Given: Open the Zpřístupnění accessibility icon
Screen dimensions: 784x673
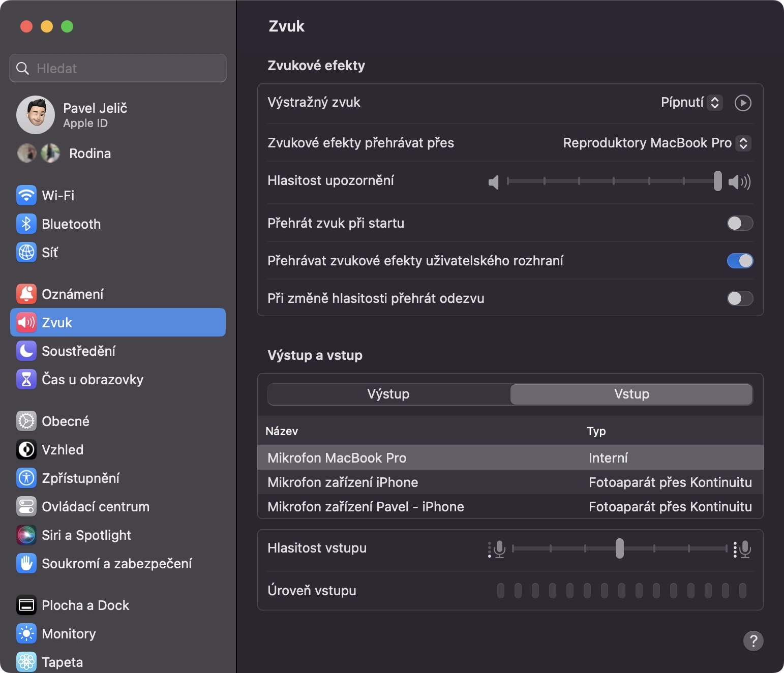Looking at the screenshot, I should [26, 478].
